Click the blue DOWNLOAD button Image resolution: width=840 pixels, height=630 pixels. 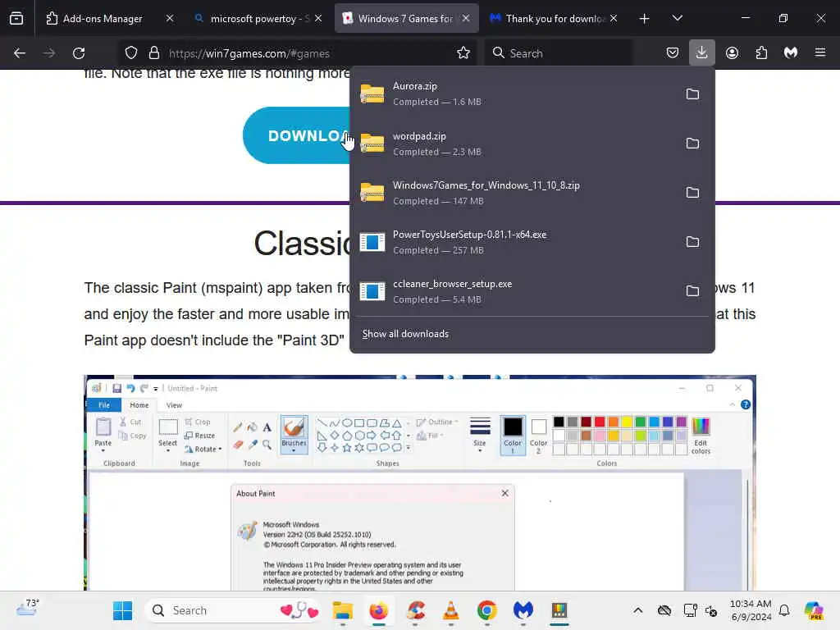coord(298,135)
